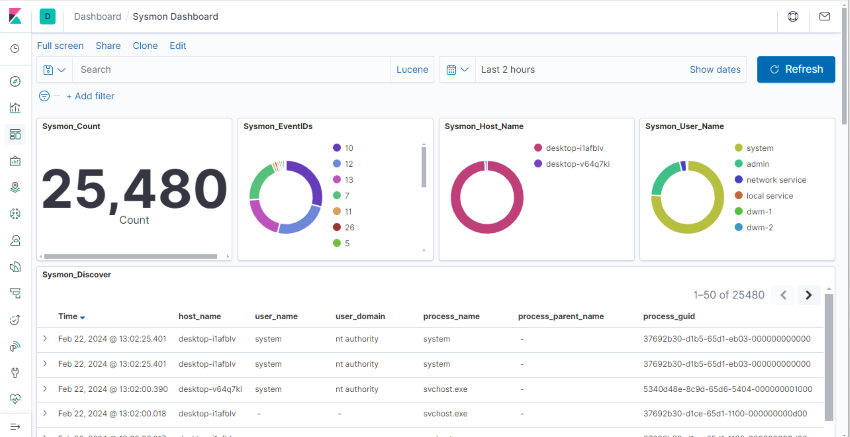Click the admin green color dot in legend
Image resolution: width=850 pixels, height=437 pixels.
(738, 164)
